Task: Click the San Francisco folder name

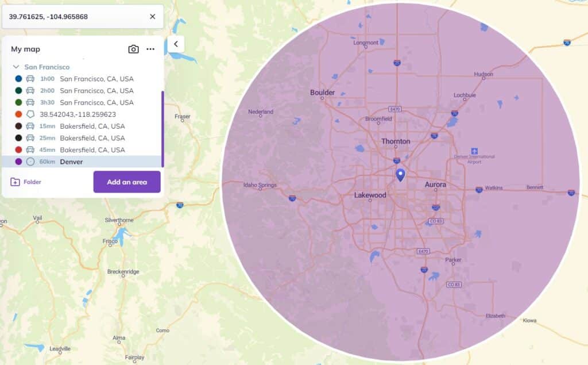Action: click(47, 67)
